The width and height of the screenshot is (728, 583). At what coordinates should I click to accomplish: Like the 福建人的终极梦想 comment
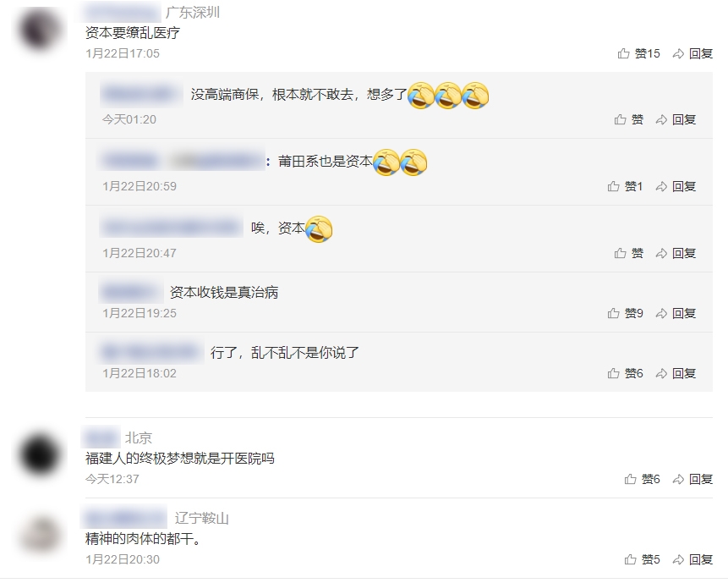pos(642,479)
